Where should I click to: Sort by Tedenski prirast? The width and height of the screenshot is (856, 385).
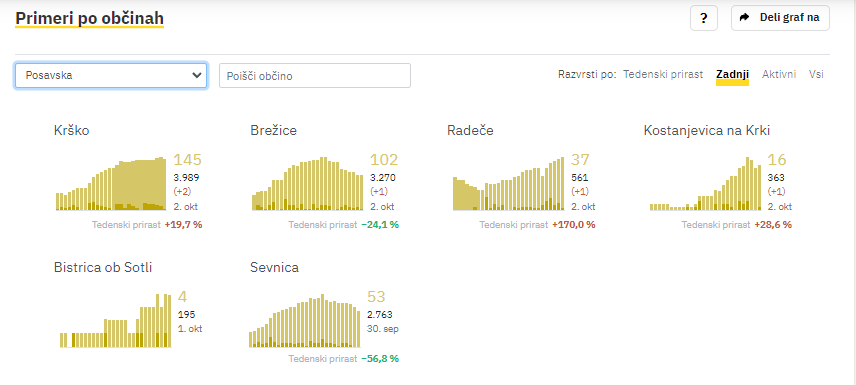coord(663,74)
